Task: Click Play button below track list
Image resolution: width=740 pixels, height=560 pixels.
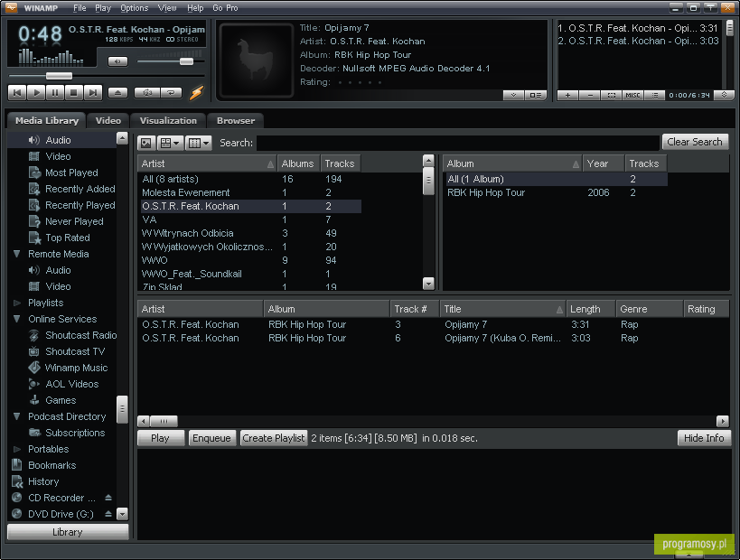Action: click(160, 438)
